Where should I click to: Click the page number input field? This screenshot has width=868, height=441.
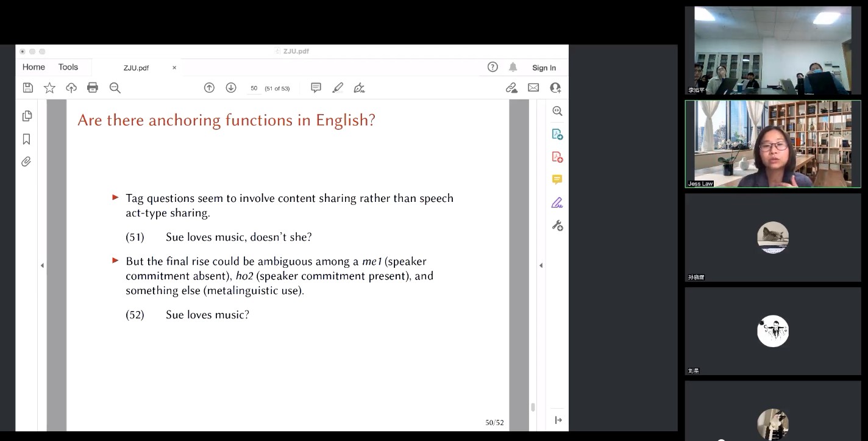coord(254,88)
